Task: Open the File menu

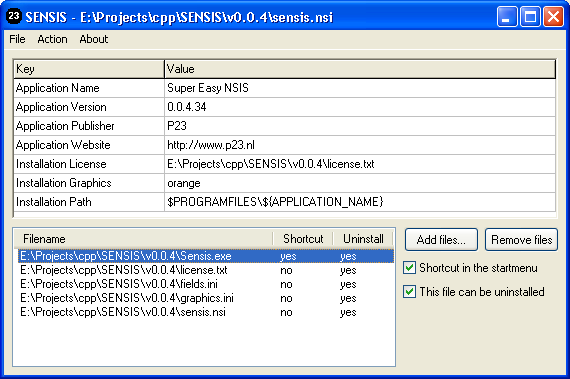Action: pyautogui.click(x=17, y=39)
